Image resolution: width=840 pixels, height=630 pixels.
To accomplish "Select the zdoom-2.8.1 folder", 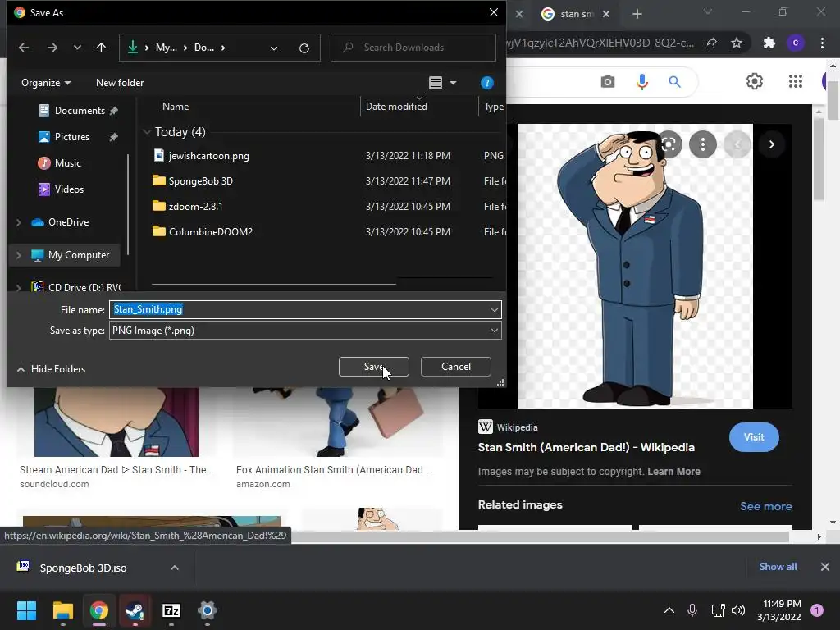I will pos(195,206).
